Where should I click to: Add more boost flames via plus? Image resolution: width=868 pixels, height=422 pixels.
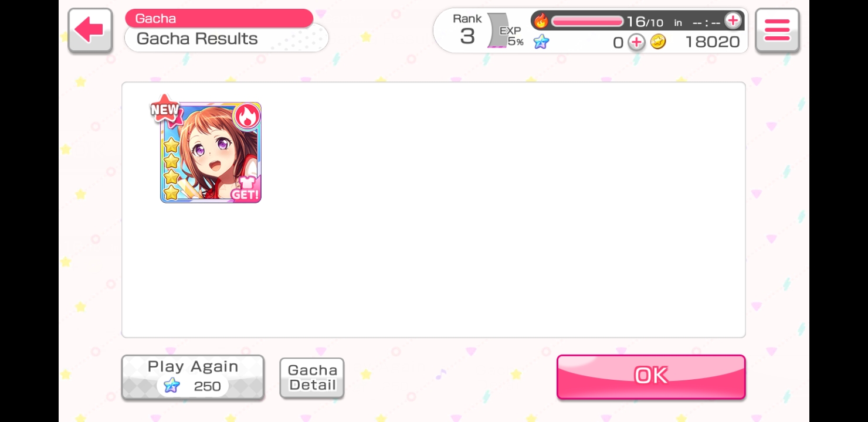pyautogui.click(x=733, y=21)
